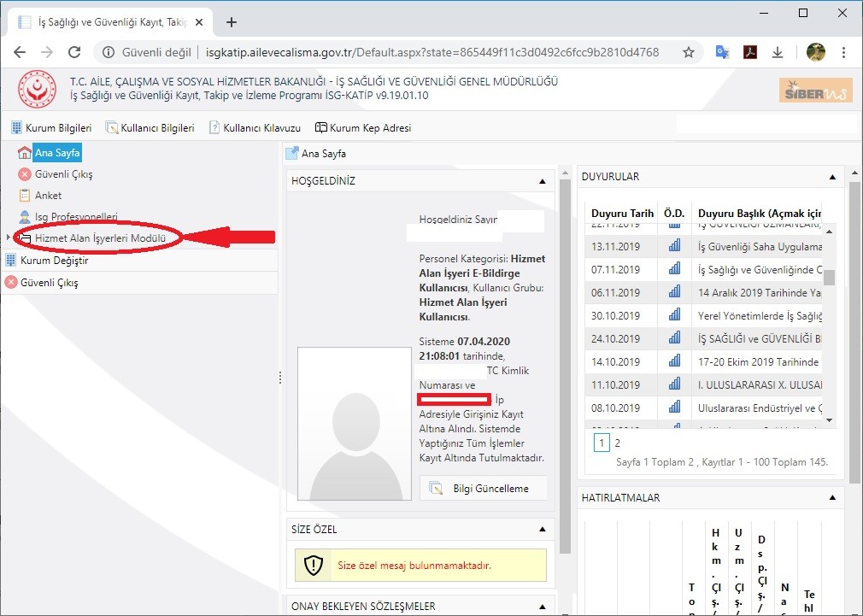Click the ministry logo emblem
Image resolution: width=863 pixels, height=616 pixels.
point(37,88)
